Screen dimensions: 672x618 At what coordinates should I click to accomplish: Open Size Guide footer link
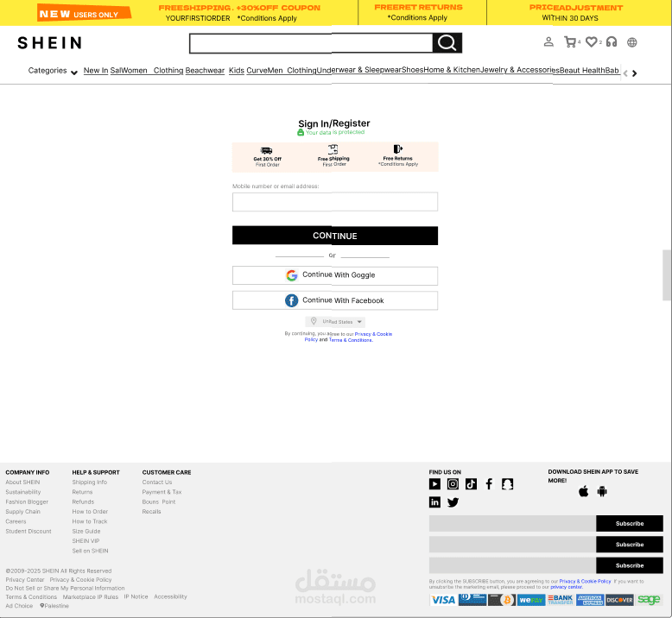tap(86, 531)
